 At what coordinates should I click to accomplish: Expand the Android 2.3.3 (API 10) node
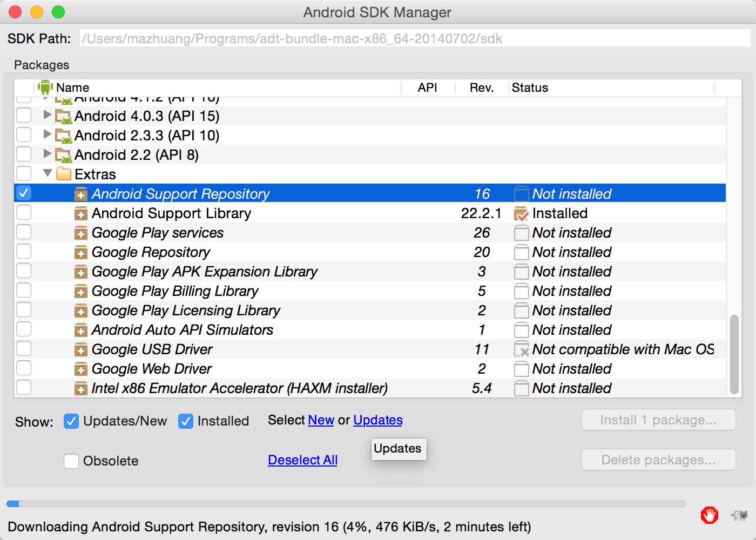point(48,134)
